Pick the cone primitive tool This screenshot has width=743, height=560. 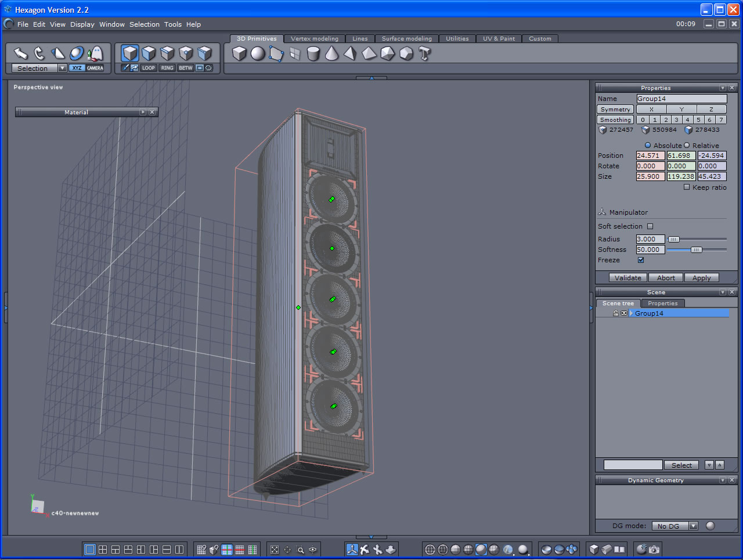point(331,54)
